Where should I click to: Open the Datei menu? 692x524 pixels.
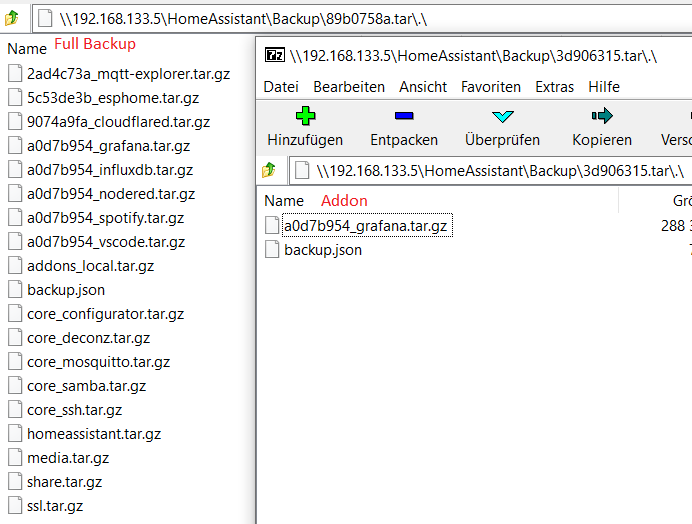tap(281, 87)
